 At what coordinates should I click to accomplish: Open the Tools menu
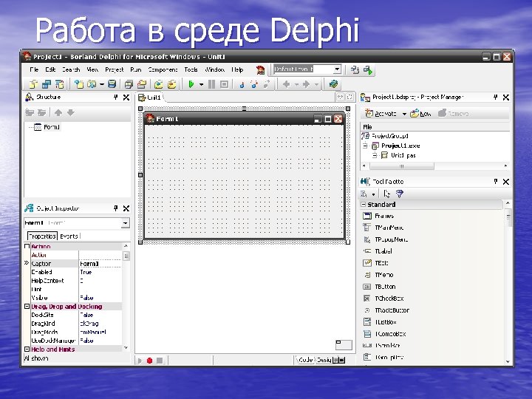(x=191, y=69)
